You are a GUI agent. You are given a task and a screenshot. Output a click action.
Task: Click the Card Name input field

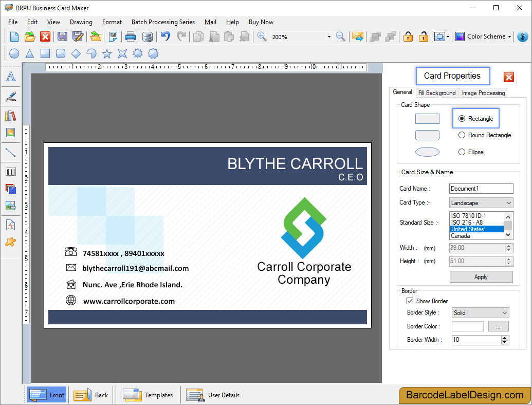pos(481,189)
